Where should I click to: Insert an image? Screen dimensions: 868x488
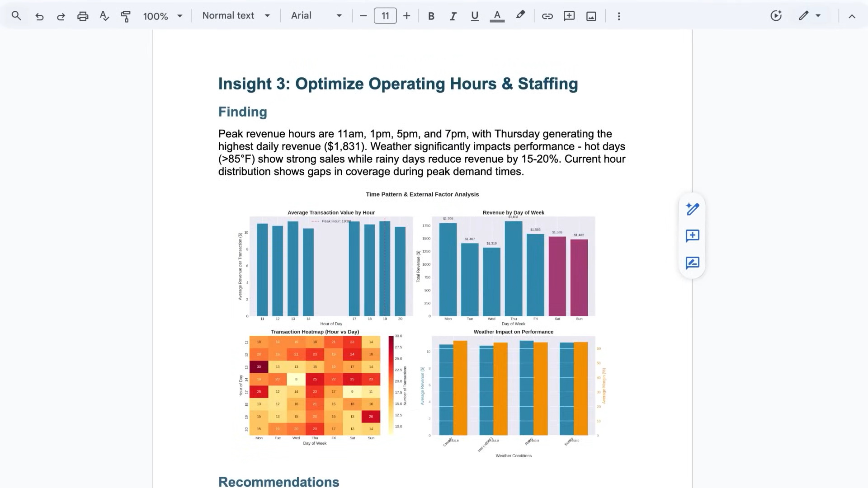591,16
